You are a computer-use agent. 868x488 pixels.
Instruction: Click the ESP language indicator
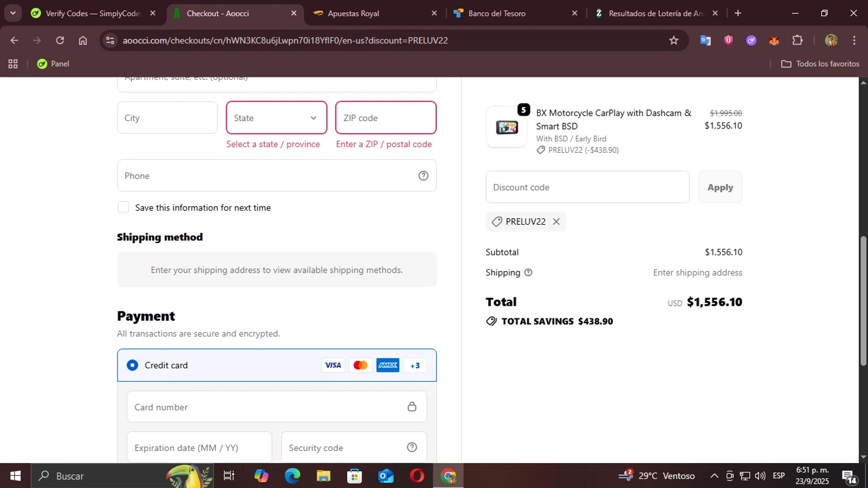pos(779,476)
